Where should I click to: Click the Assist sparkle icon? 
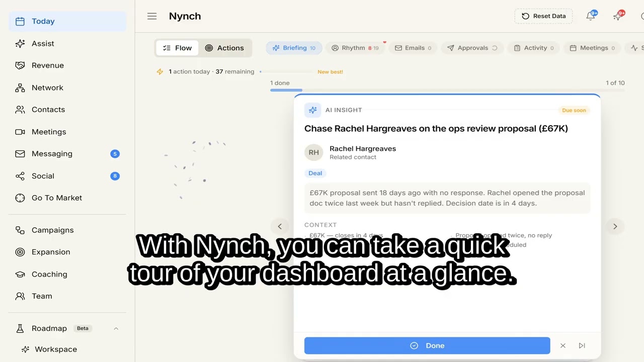point(20,43)
